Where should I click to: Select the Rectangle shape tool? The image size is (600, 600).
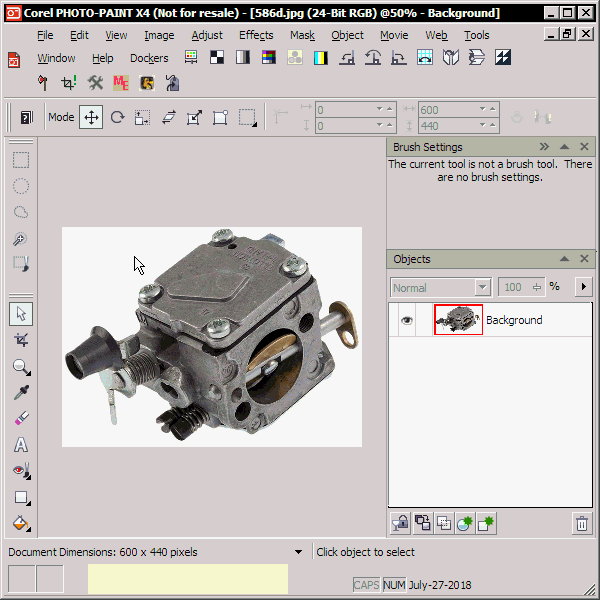click(x=21, y=497)
